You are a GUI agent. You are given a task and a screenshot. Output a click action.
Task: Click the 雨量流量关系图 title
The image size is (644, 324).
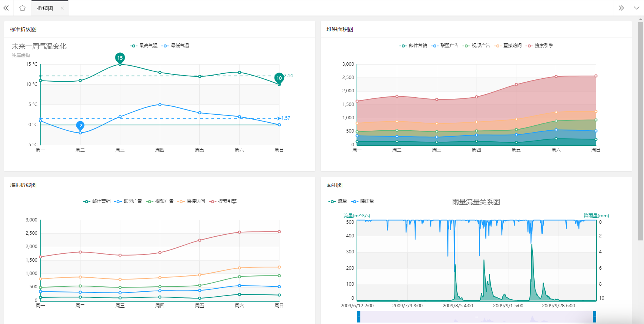tap(476, 202)
